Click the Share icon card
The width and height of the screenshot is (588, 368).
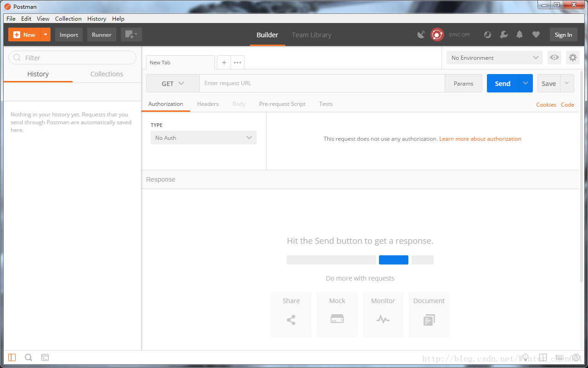point(291,315)
